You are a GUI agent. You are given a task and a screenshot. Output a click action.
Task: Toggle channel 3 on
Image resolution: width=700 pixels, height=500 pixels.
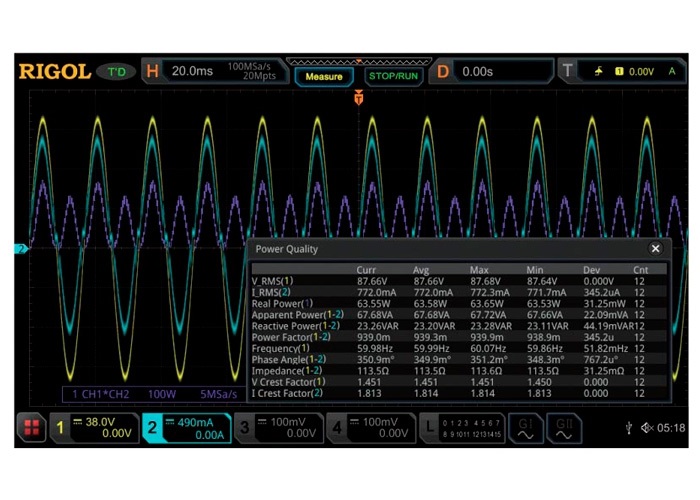(275, 428)
